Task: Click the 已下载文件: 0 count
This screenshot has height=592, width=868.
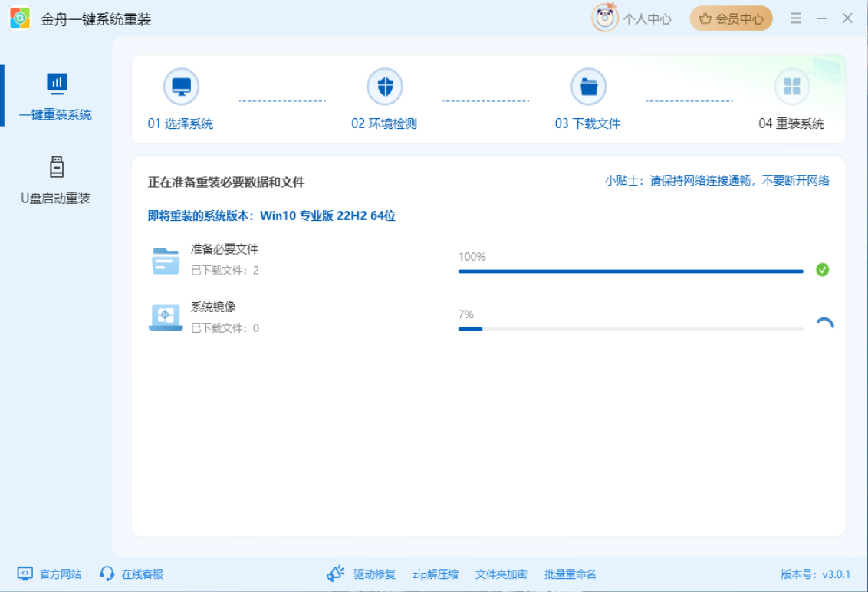Action: point(225,328)
